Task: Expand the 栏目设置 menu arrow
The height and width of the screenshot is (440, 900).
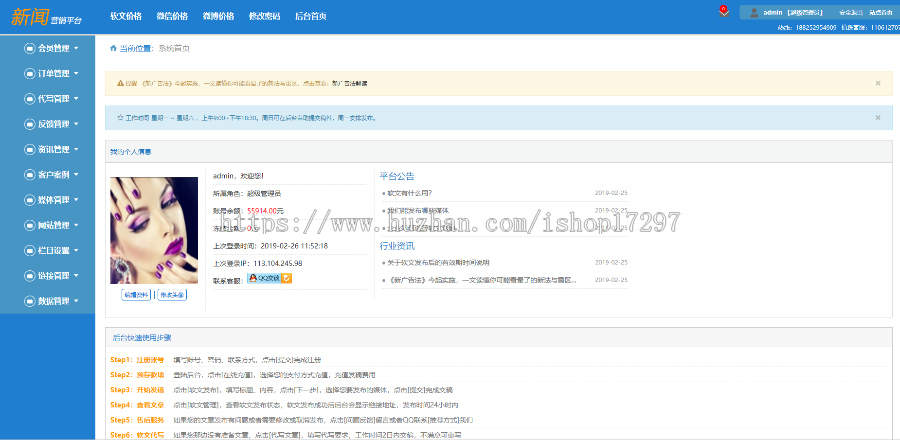Action: pyautogui.click(x=76, y=251)
